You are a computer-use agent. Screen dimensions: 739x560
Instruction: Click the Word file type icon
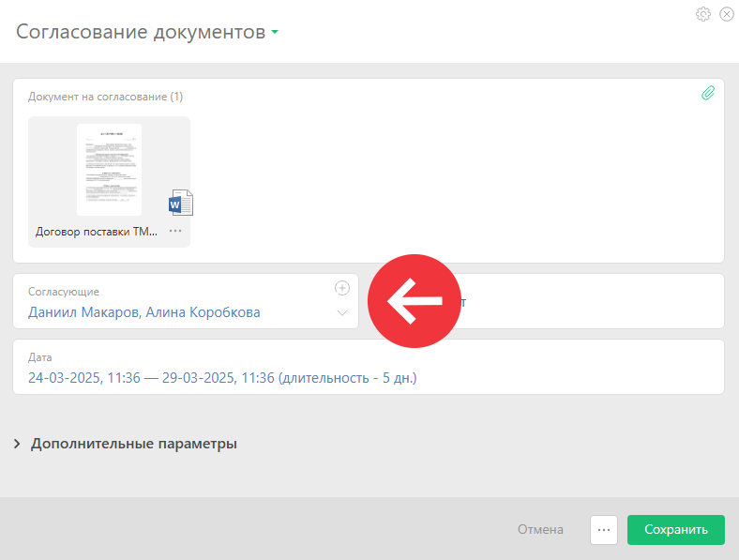pyautogui.click(x=181, y=203)
